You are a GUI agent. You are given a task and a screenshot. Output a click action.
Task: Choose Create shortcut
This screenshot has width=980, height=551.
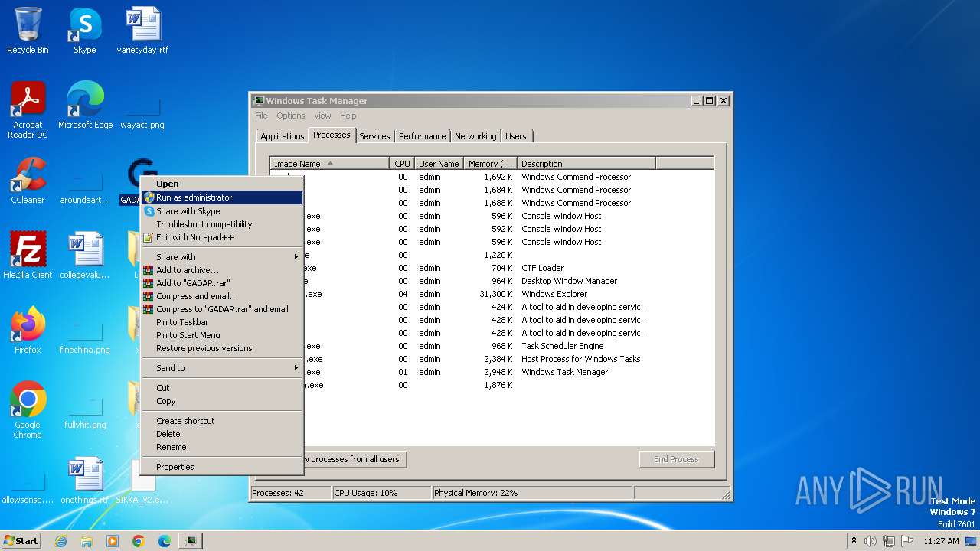[222, 421]
